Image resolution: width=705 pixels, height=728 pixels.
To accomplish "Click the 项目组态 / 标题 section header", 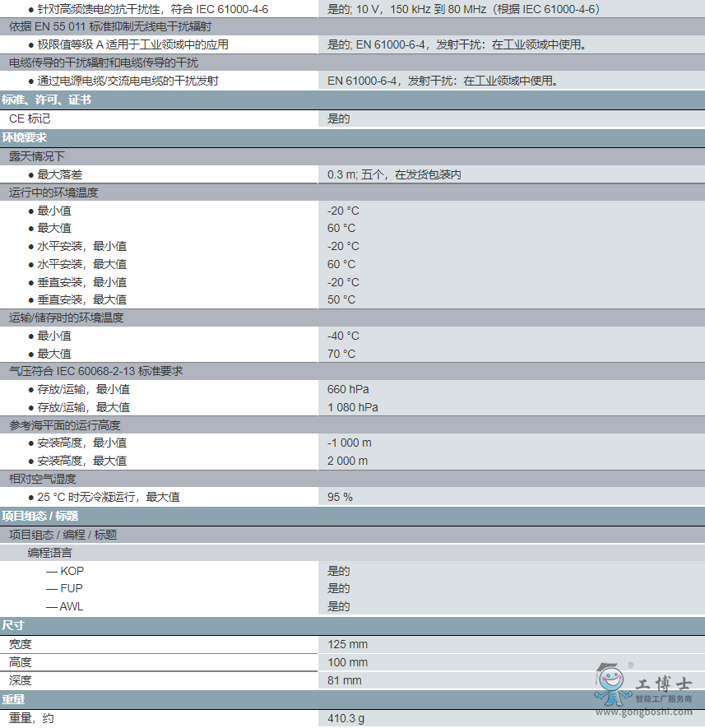I will coord(40,516).
